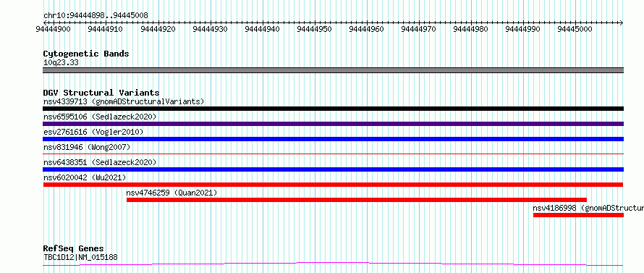
Task: Click ruler position 94444990
Action: (x=523, y=29)
